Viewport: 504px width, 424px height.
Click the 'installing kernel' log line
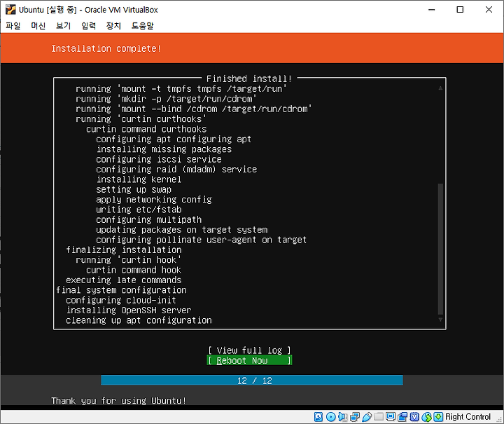point(139,179)
